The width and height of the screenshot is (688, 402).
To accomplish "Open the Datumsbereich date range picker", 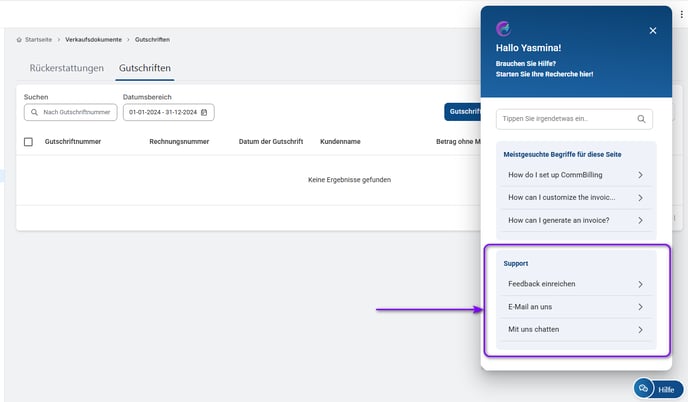I will 168,113.
